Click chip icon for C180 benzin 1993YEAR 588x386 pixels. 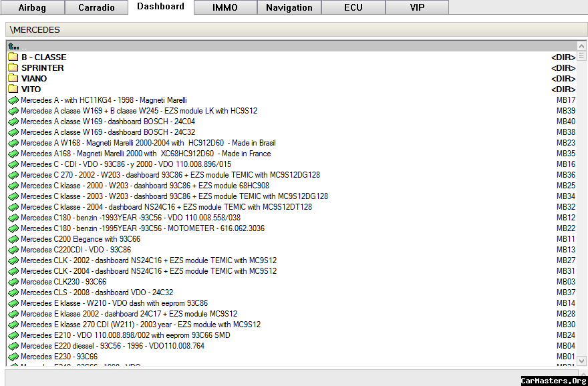(13, 218)
